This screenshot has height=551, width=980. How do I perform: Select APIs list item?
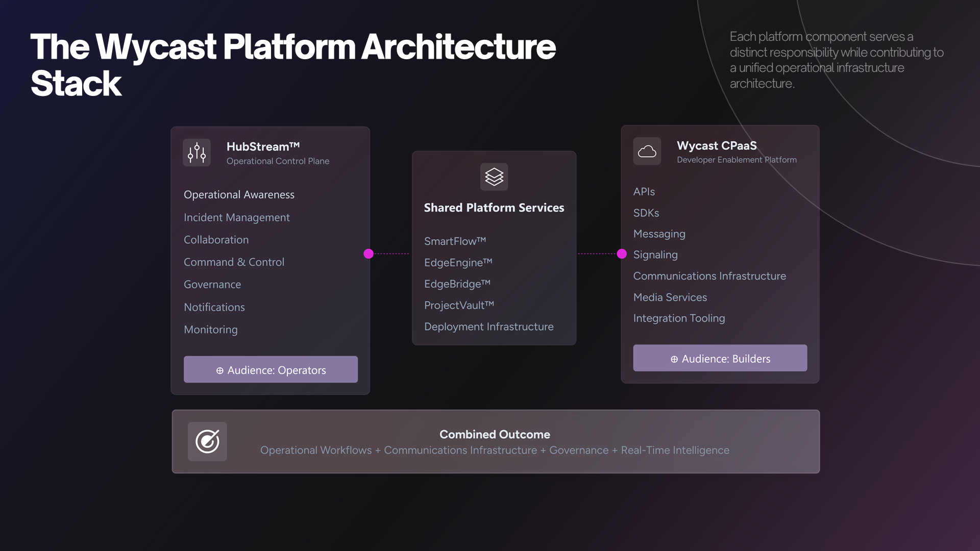point(644,192)
